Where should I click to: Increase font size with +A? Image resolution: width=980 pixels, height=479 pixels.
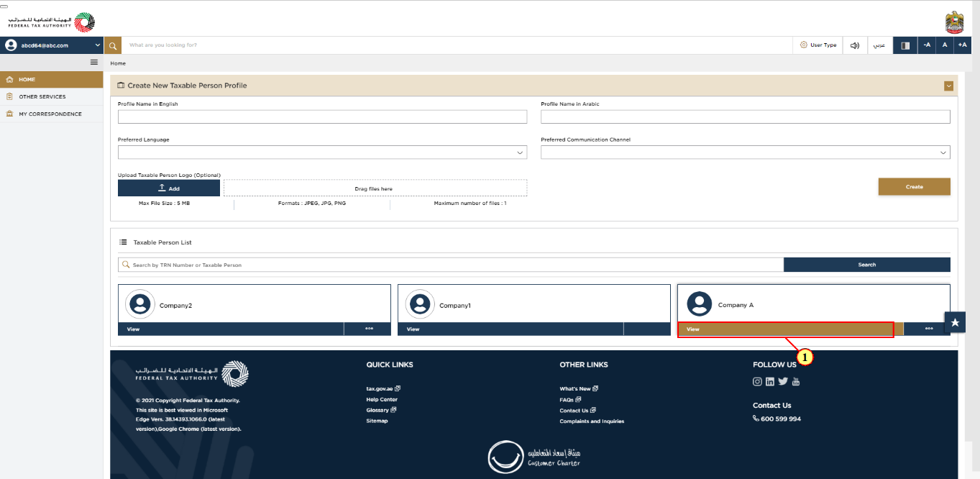click(x=963, y=45)
